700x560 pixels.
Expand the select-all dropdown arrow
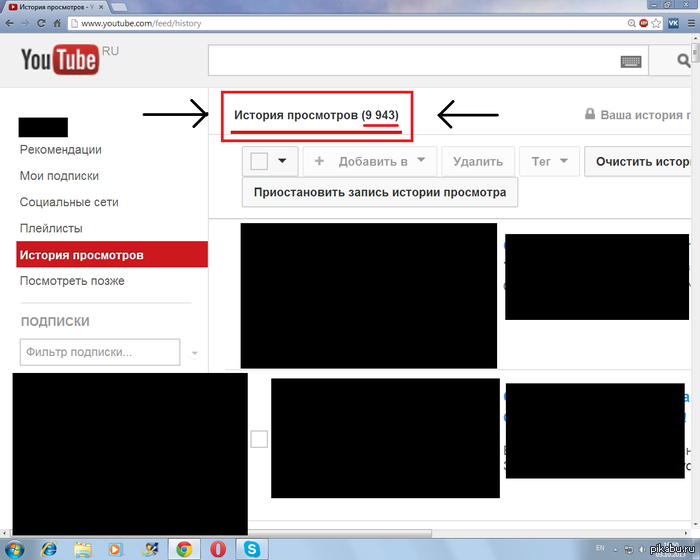(282, 160)
